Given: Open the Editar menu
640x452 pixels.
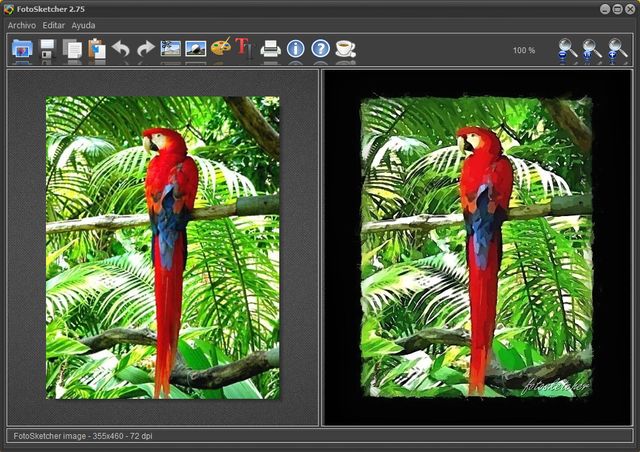Looking at the screenshot, I should tap(54, 25).
